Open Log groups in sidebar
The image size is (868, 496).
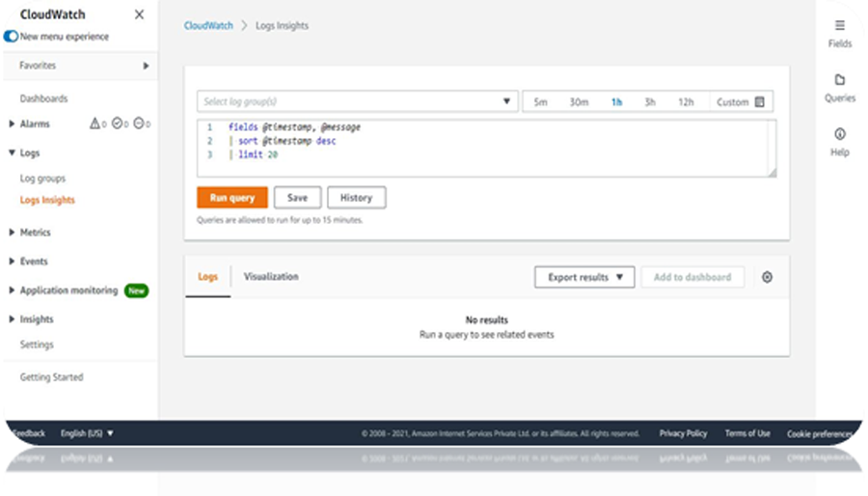point(42,179)
